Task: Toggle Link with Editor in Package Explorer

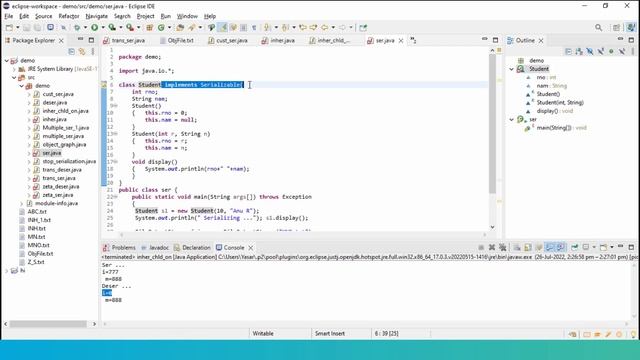Action: pos(82,51)
